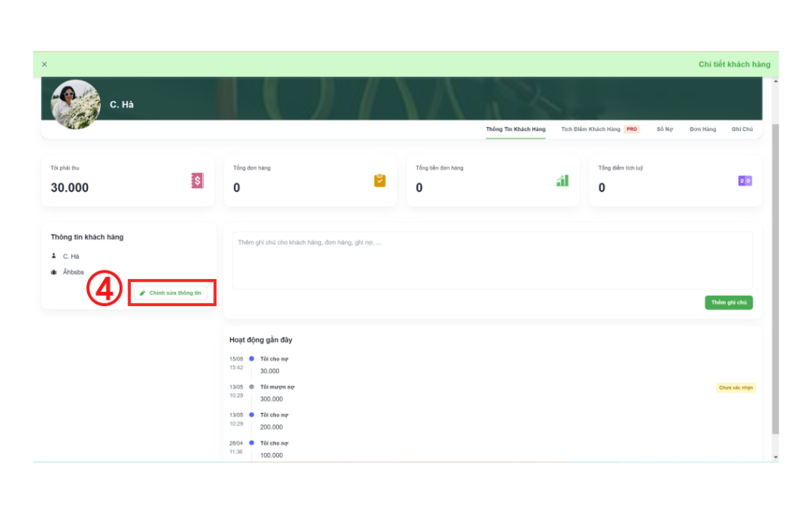Click the Chưa xác nhận status badge
The height and width of the screenshot is (513, 812).
click(736, 388)
